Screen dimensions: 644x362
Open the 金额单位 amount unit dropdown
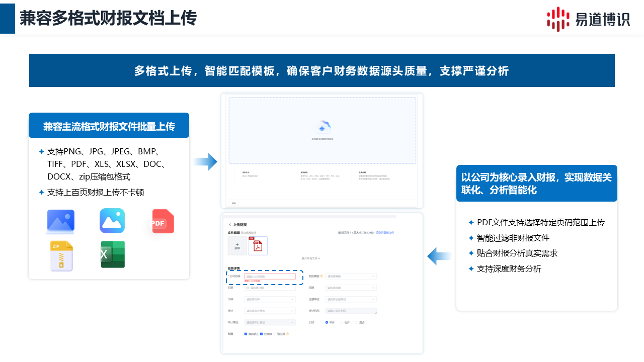point(351,299)
